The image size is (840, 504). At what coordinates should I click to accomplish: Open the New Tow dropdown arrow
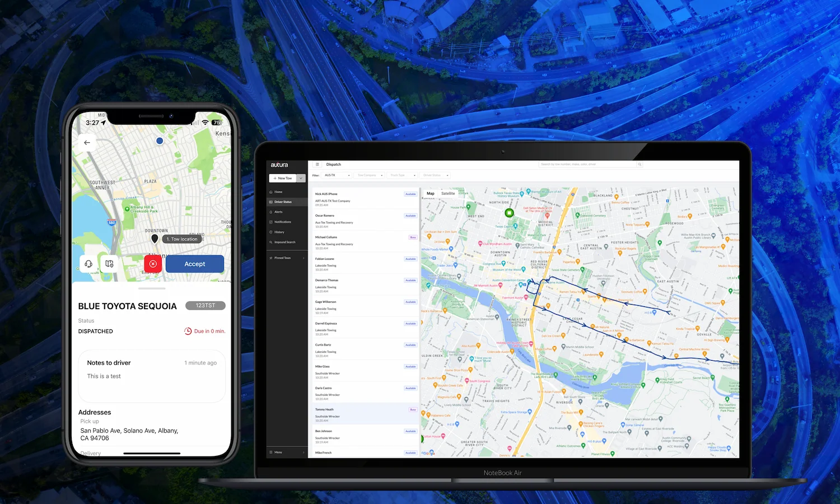[x=301, y=178]
